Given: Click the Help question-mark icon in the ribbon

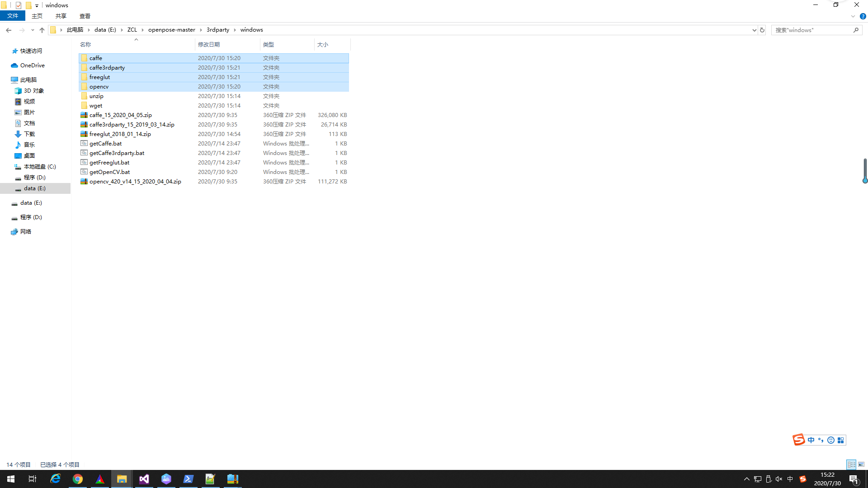Looking at the screenshot, I should click(x=863, y=16).
